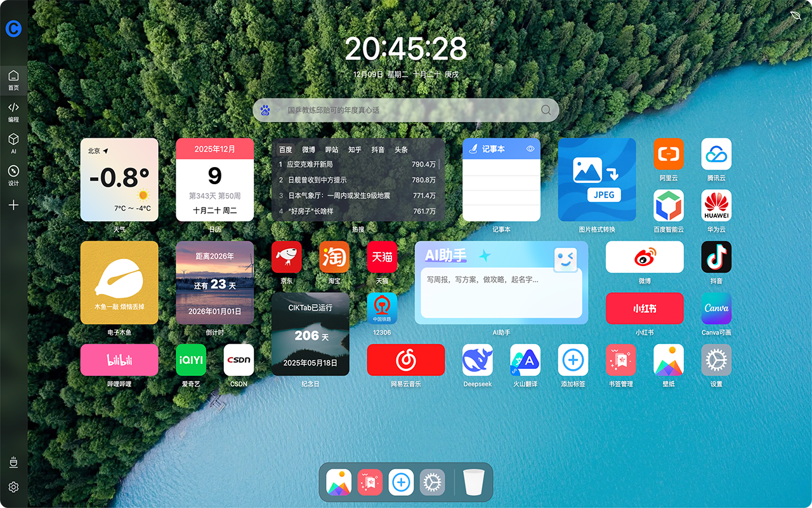The height and width of the screenshot is (508, 812).
Task: Open the Deepseek whale icon
Action: 477,360
